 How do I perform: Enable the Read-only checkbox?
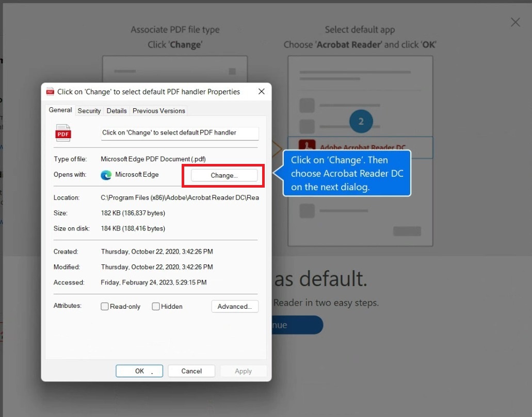tap(105, 307)
